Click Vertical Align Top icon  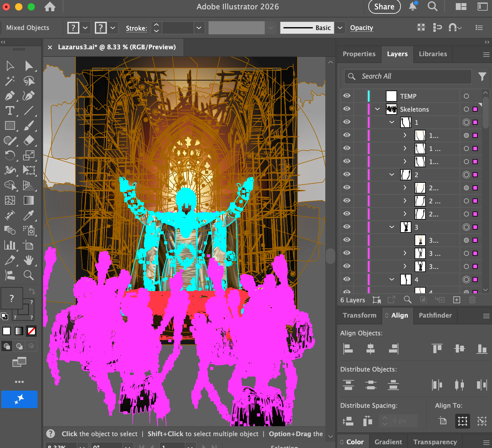[437, 348]
